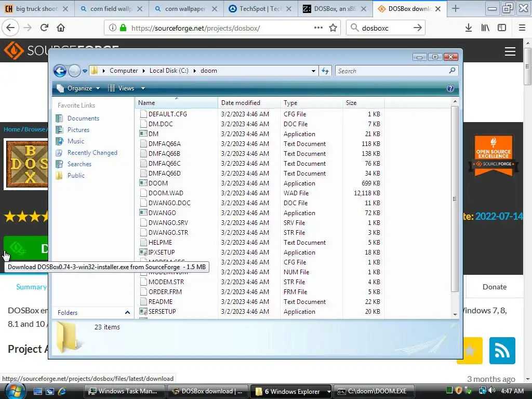Reload the page in Firefox

[x=45, y=28]
